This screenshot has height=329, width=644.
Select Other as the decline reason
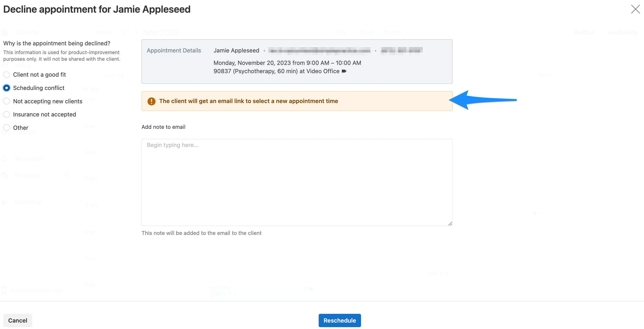point(6,127)
